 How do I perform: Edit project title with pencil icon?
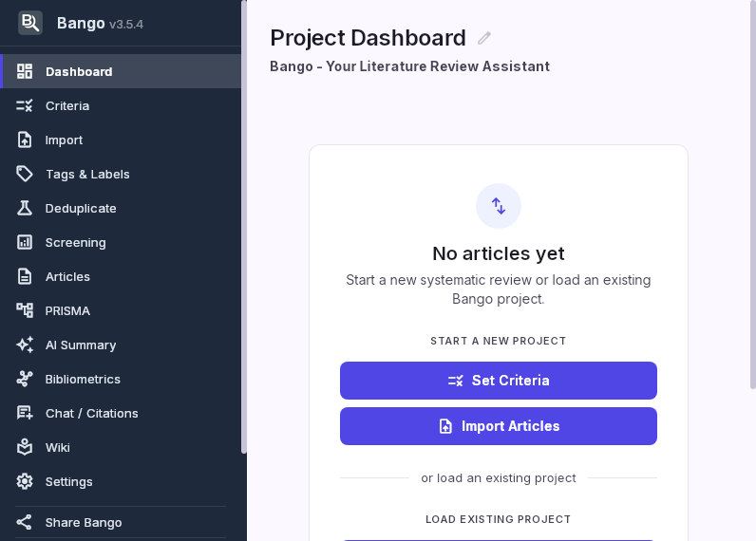tap(484, 38)
